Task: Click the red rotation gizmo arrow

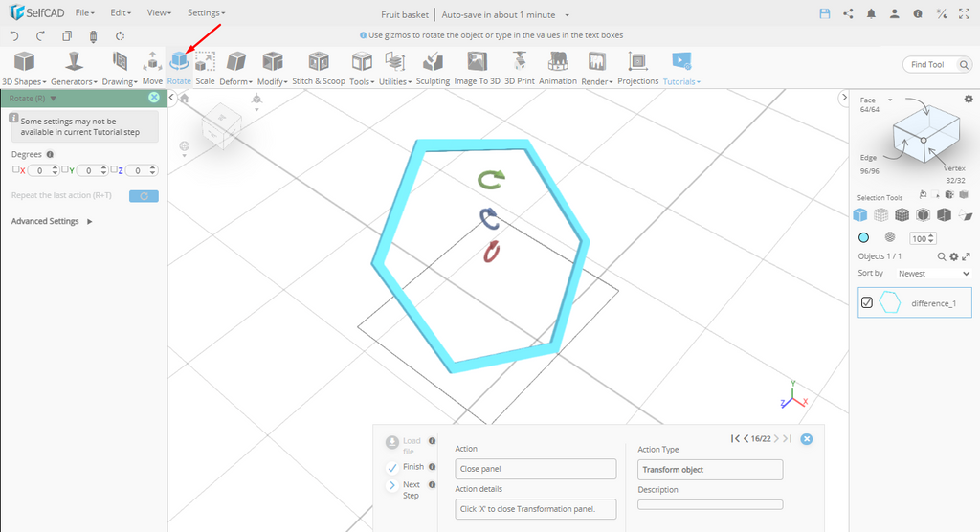Action: pos(491,252)
